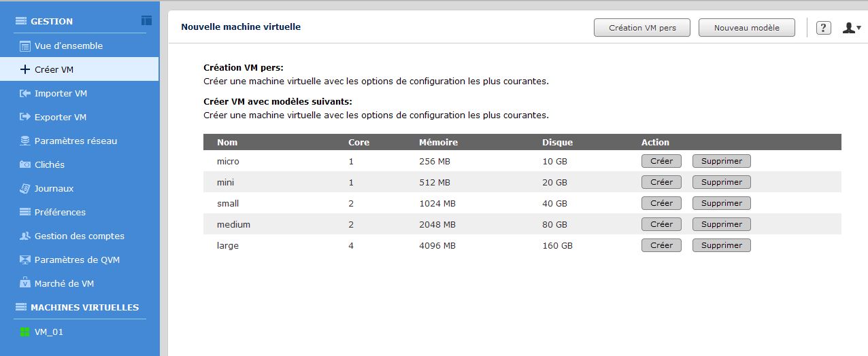
Task: Collapse the GESTION section header
Action: pyautogui.click(x=52, y=22)
